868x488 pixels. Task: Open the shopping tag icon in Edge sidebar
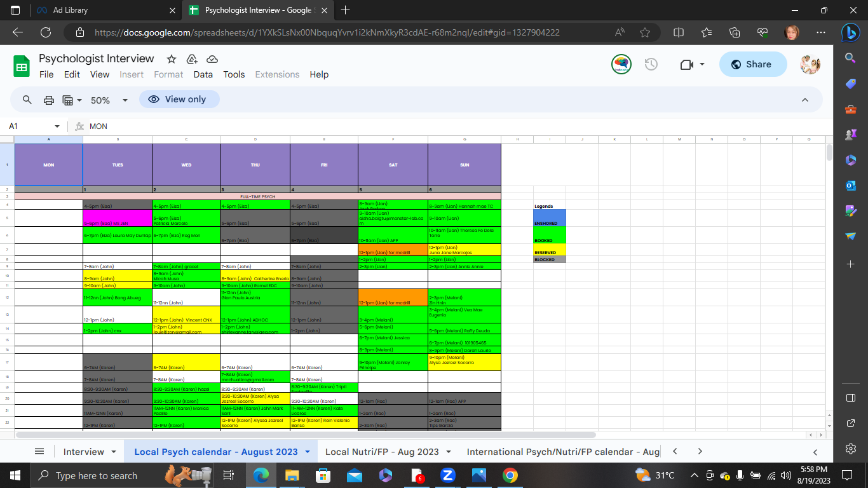(851, 83)
